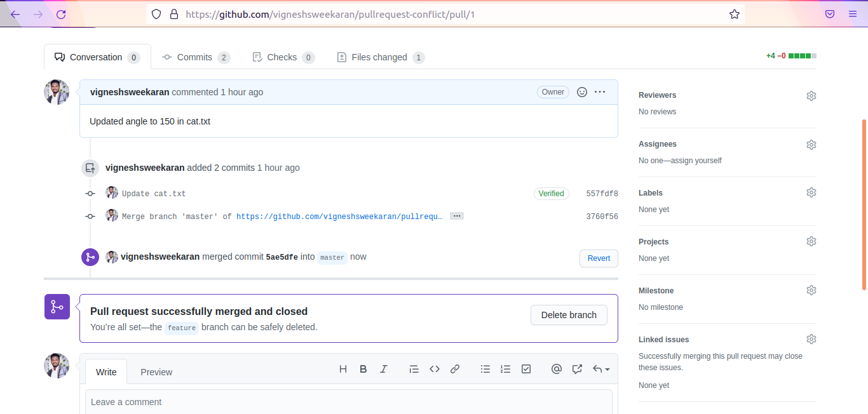The height and width of the screenshot is (414, 868).
Task: Insert code formatting in the comment
Action: click(435, 369)
